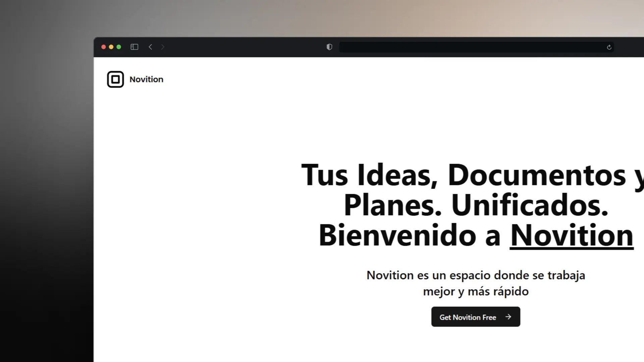Maximize the window using green button
Viewport: 644px width, 362px height.
tap(119, 47)
